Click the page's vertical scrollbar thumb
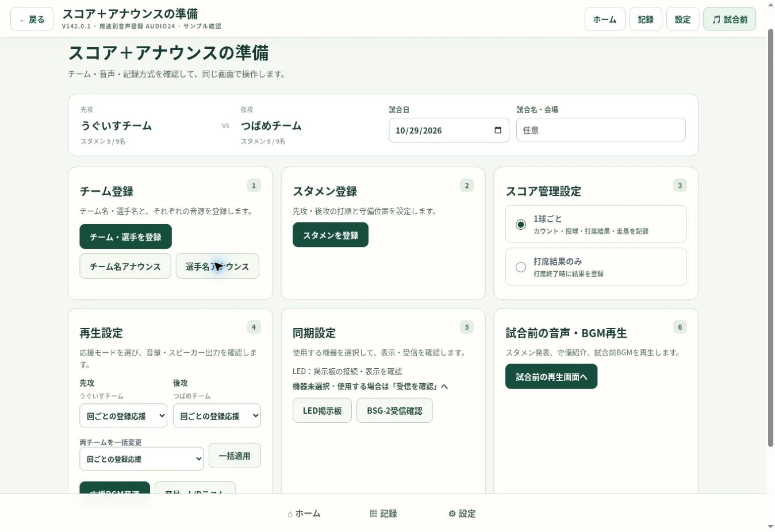 point(770,237)
